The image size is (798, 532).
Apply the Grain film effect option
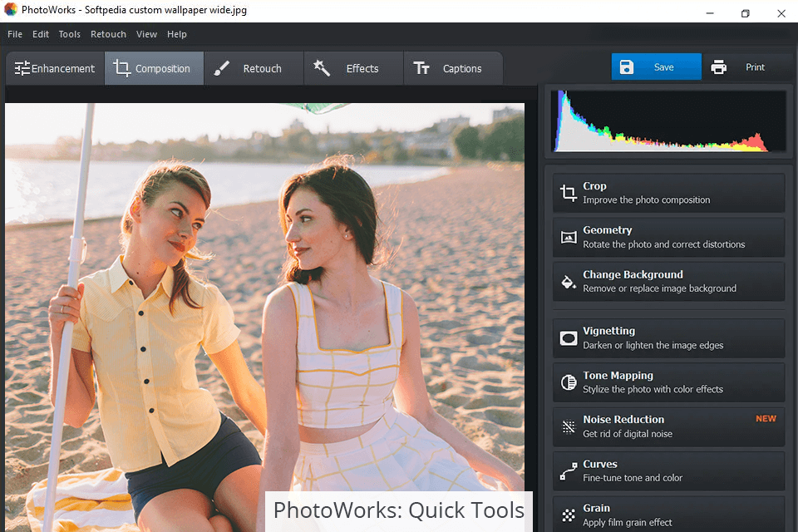[x=668, y=515]
